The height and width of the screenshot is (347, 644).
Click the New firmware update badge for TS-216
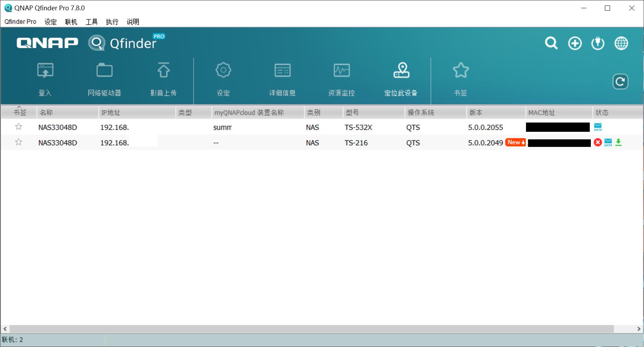[515, 142]
